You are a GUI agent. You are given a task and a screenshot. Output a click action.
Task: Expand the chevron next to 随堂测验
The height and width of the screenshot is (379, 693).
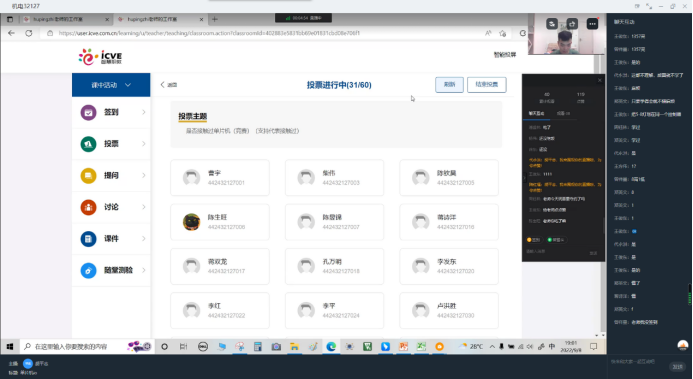144,270
